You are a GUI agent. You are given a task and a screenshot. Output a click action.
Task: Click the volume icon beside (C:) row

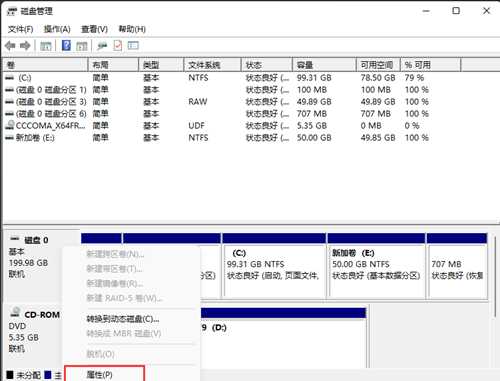coord(10,78)
